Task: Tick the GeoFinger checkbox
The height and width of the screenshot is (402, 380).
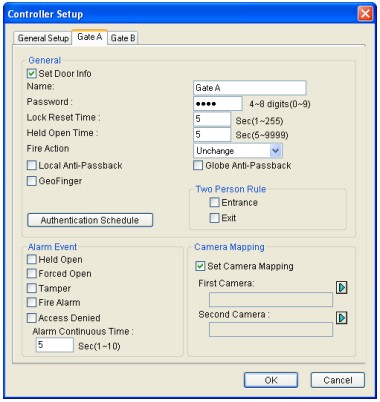Action: pyautogui.click(x=32, y=181)
